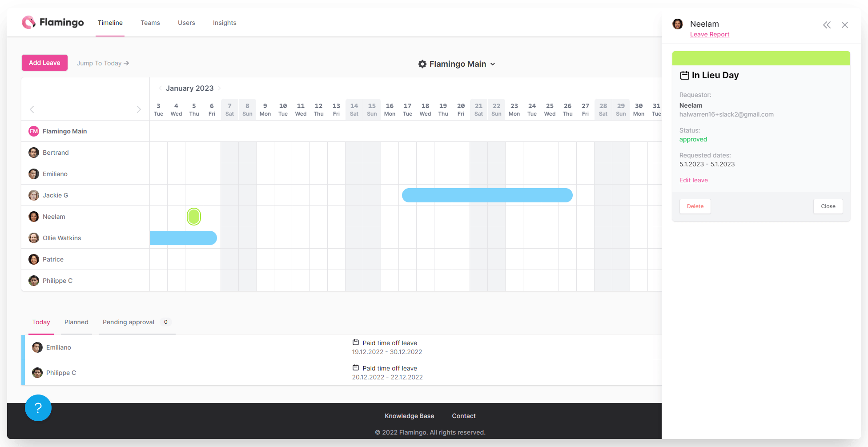The height and width of the screenshot is (447, 868).
Task: Go to previous month arrow near January 2023
Action: tap(161, 88)
